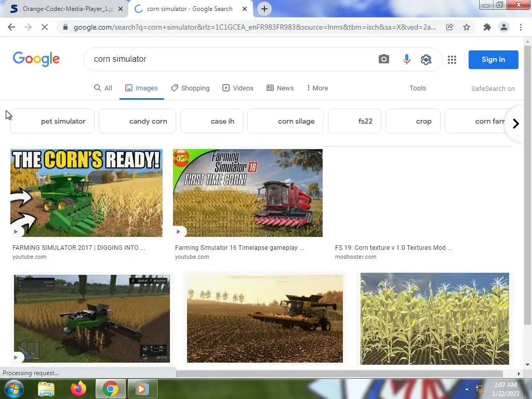Open the Extensions puzzle icon
This screenshot has height=399, width=532.
(x=487, y=27)
